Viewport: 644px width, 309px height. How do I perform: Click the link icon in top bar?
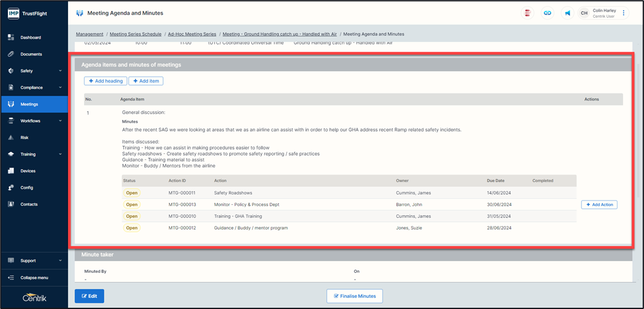(x=548, y=13)
